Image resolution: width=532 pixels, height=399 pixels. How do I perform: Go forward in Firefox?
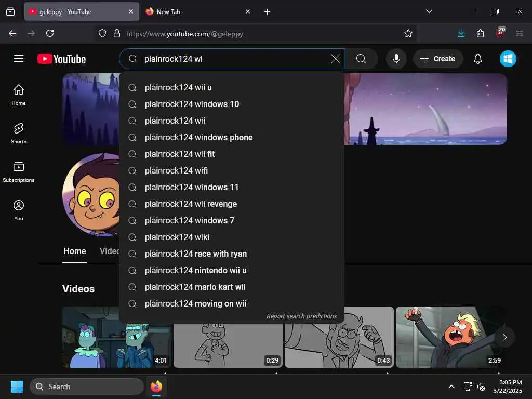pyautogui.click(x=31, y=33)
